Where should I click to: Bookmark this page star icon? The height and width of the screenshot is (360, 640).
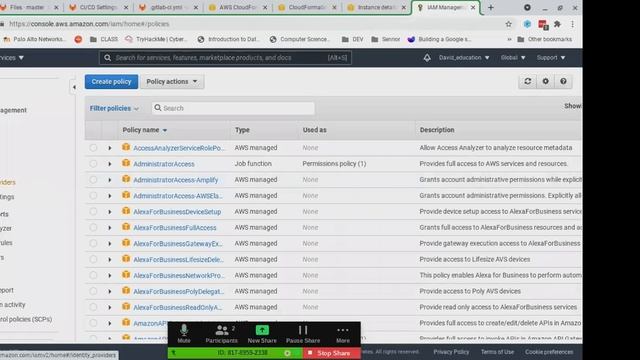click(x=508, y=24)
